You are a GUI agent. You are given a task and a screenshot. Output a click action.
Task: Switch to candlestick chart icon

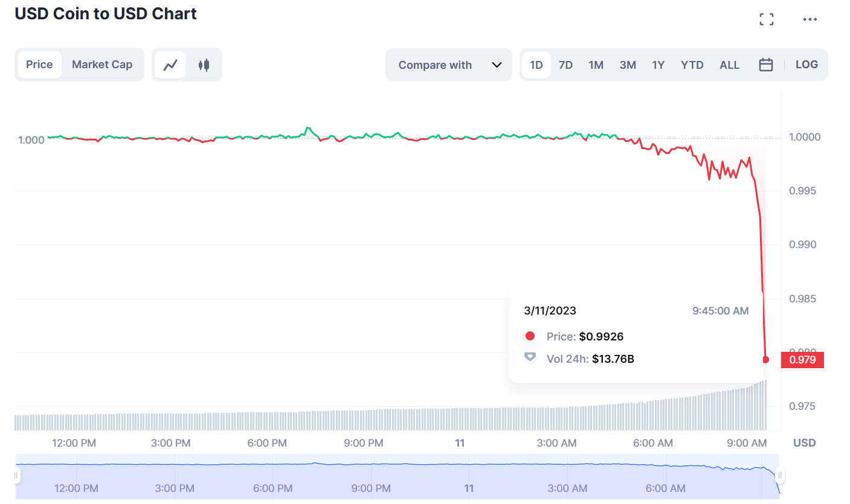(204, 65)
